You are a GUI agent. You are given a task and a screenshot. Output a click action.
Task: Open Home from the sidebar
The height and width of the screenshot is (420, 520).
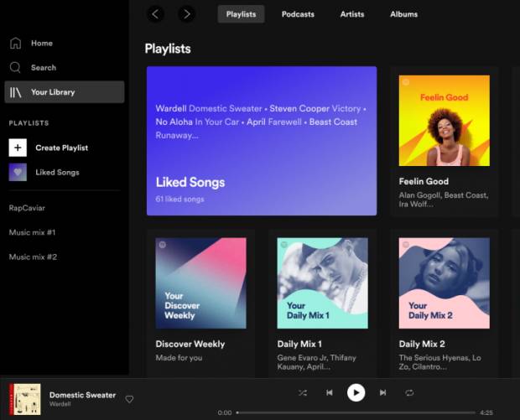tap(42, 43)
